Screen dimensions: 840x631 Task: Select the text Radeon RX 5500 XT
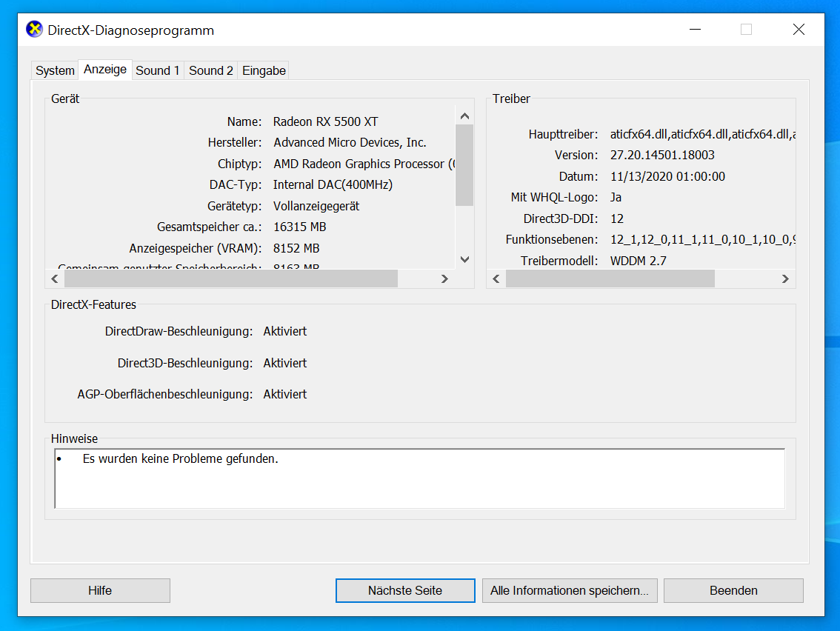325,121
